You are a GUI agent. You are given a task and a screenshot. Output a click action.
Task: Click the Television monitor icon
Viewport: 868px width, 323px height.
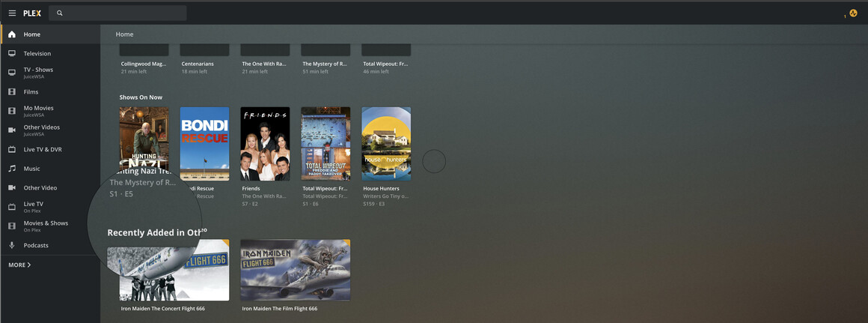[x=12, y=54]
